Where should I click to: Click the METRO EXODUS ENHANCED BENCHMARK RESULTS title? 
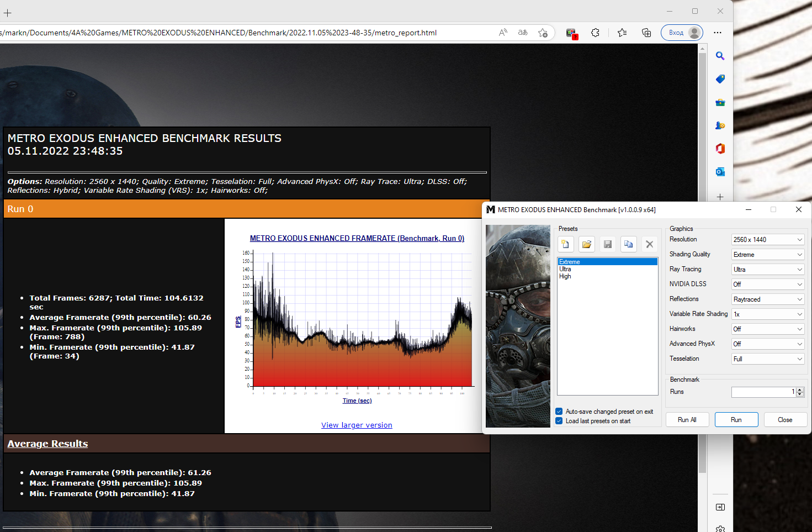tap(145, 138)
